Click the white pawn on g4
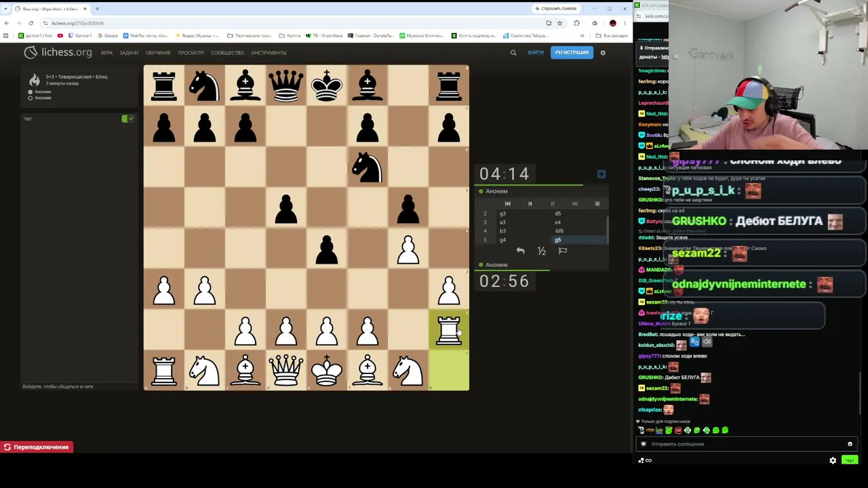 pos(408,248)
